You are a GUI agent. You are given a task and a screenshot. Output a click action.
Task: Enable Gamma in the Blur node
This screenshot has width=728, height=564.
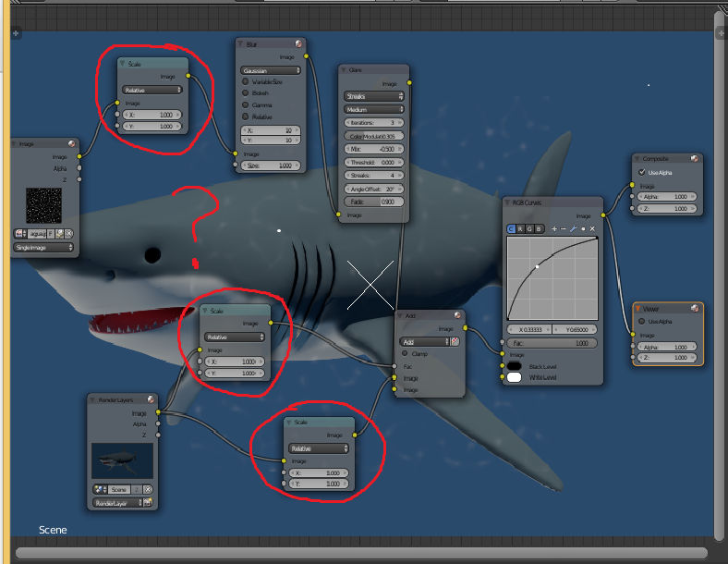(246, 105)
